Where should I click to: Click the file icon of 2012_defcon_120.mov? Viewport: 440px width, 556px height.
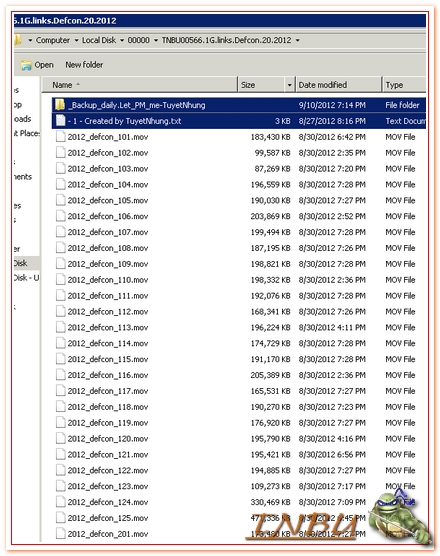coord(61,439)
